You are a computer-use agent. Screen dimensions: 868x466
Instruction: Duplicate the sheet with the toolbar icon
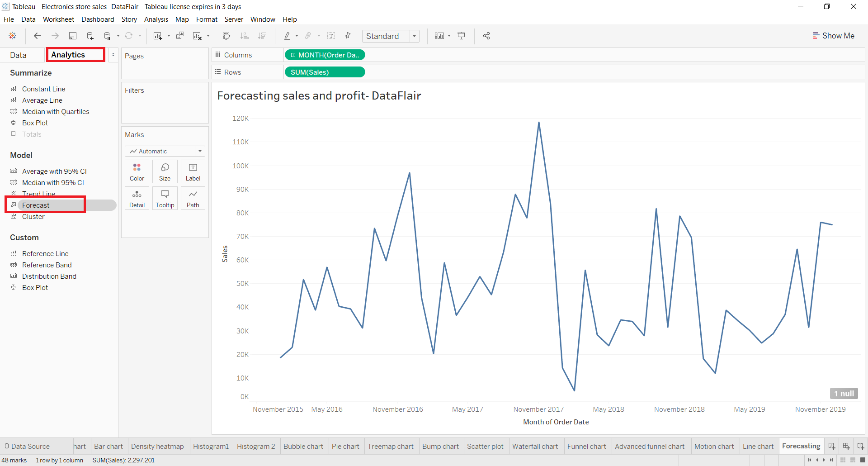180,36
